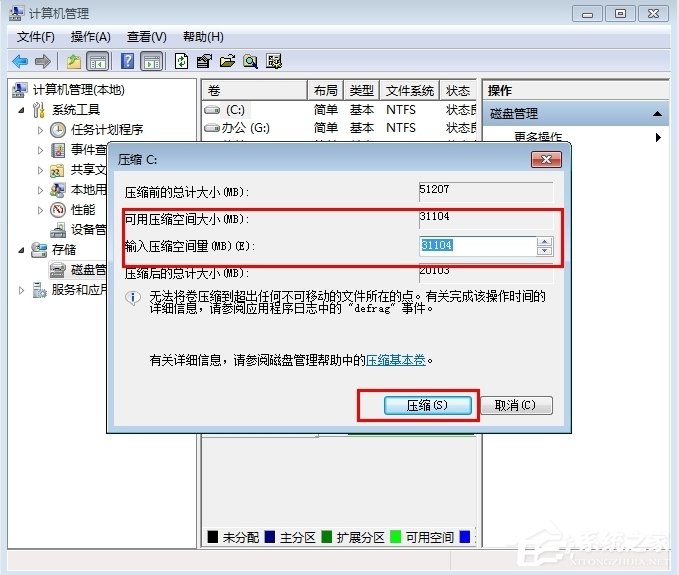Open the 操作(A) menu

tap(91, 37)
